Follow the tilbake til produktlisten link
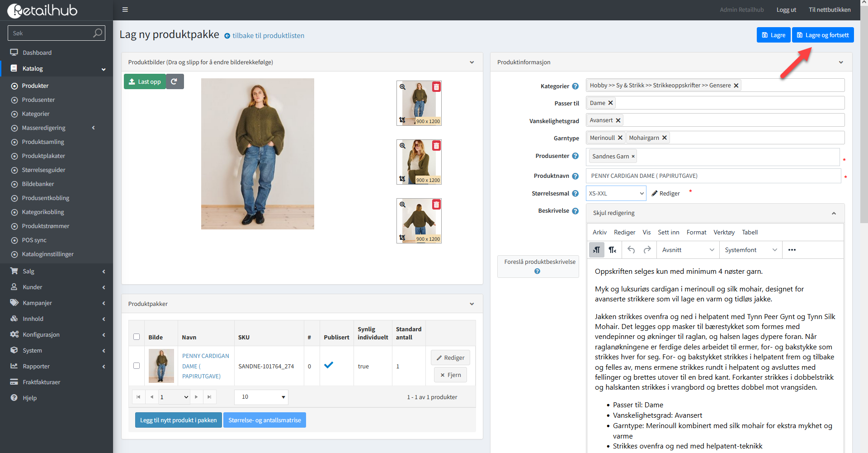This screenshot has height=453, width=868. pos(268,36)
